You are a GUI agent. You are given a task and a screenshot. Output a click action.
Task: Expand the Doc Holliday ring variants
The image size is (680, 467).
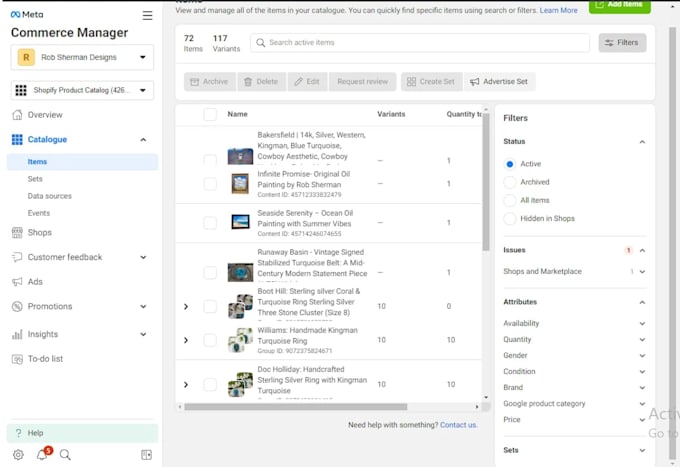(x=186, y=385)
